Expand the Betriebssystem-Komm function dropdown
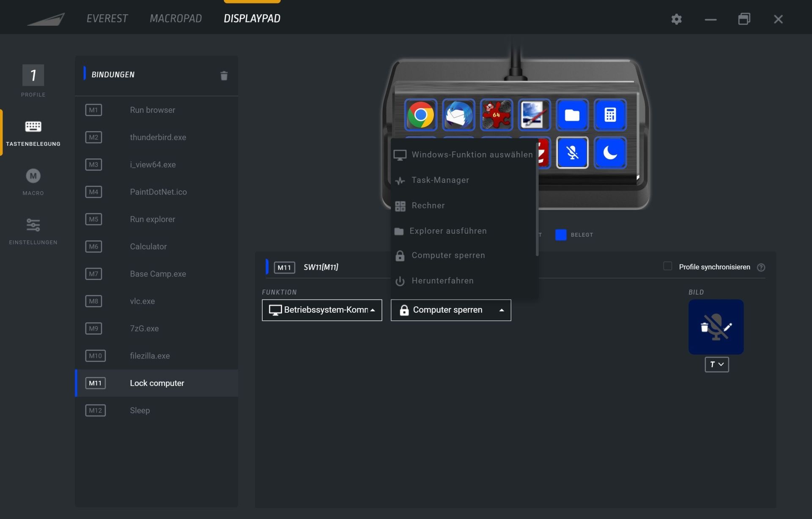Image resolution: width=812 pixels, height=519 pixels. point(321,309)
